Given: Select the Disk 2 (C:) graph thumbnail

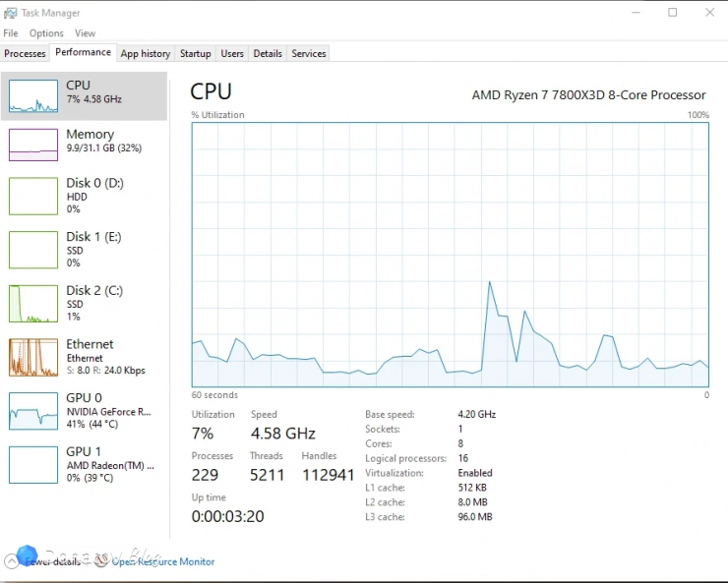Looking at the screenshot, I should coord(33,304).
